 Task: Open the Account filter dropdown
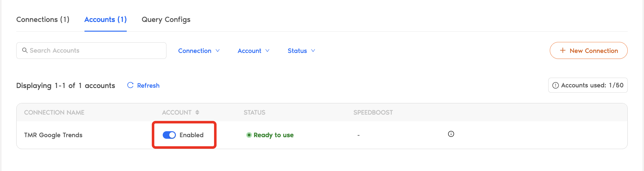pyautogui.click(x=253, y=51)
